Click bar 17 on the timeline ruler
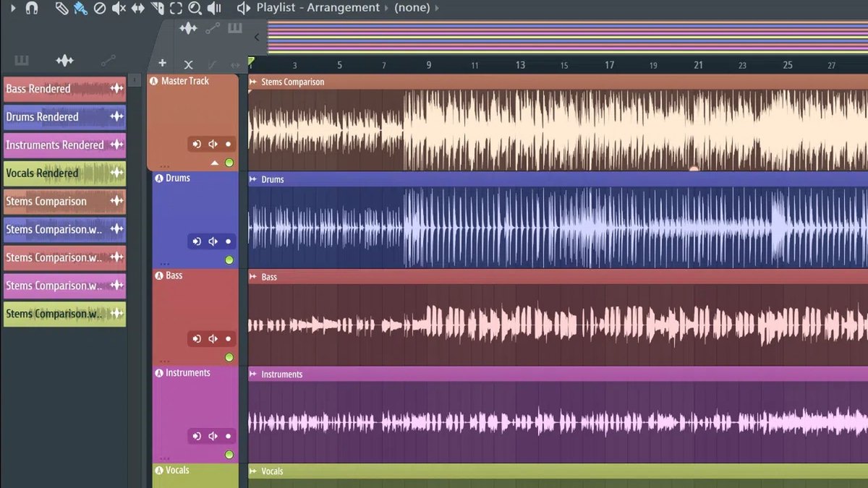 609,65
